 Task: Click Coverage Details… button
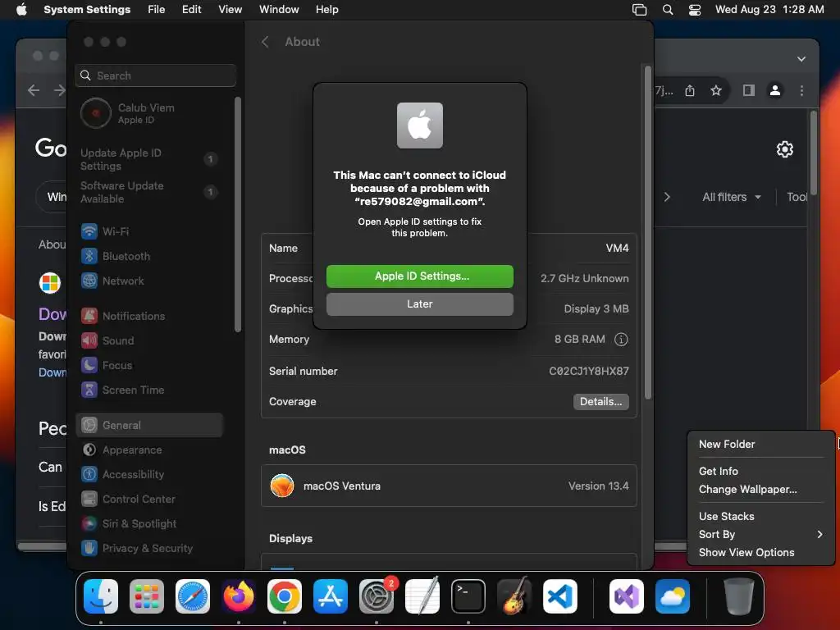(x=601, y=402)
